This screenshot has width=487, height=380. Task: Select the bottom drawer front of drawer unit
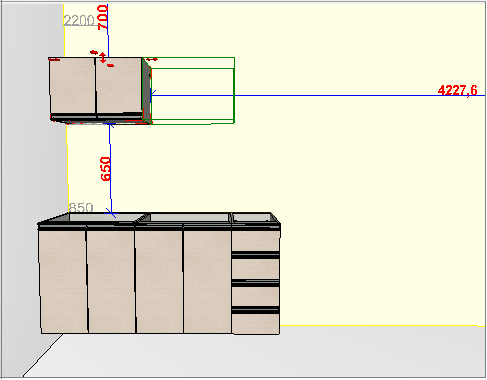[x=256, y=324]
